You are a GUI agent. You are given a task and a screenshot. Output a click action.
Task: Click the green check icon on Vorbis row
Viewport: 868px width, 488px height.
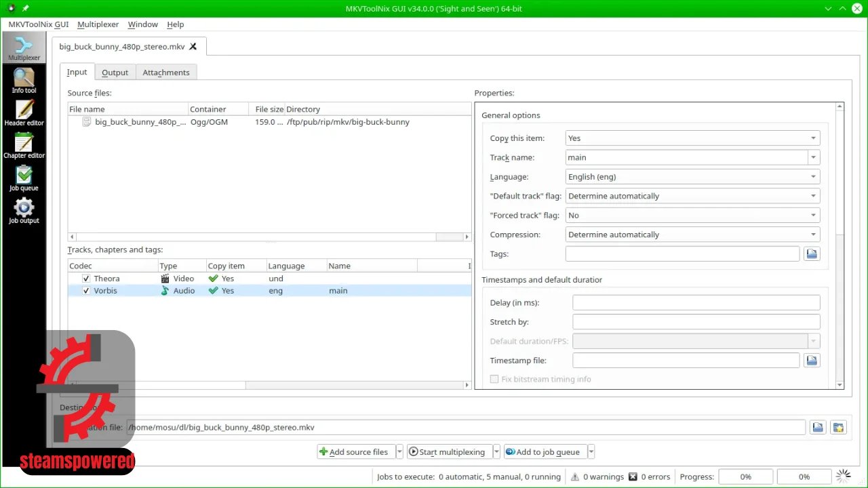point(213,291)
